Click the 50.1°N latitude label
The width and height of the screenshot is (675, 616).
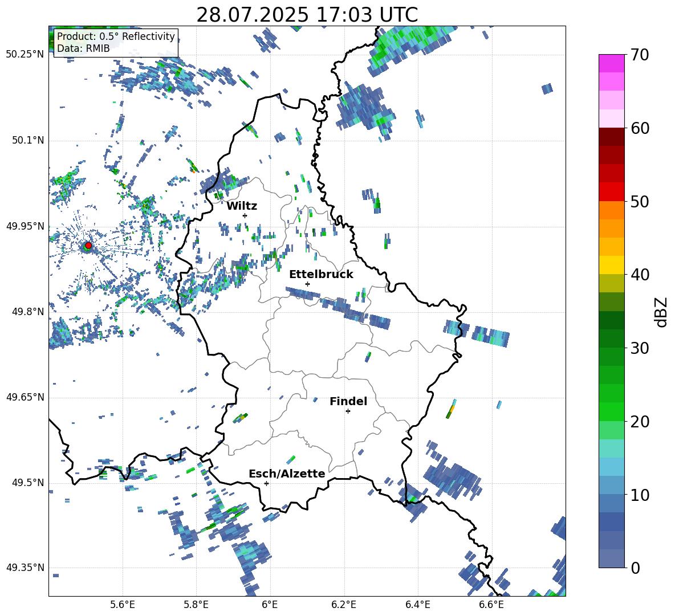[28, 141]
